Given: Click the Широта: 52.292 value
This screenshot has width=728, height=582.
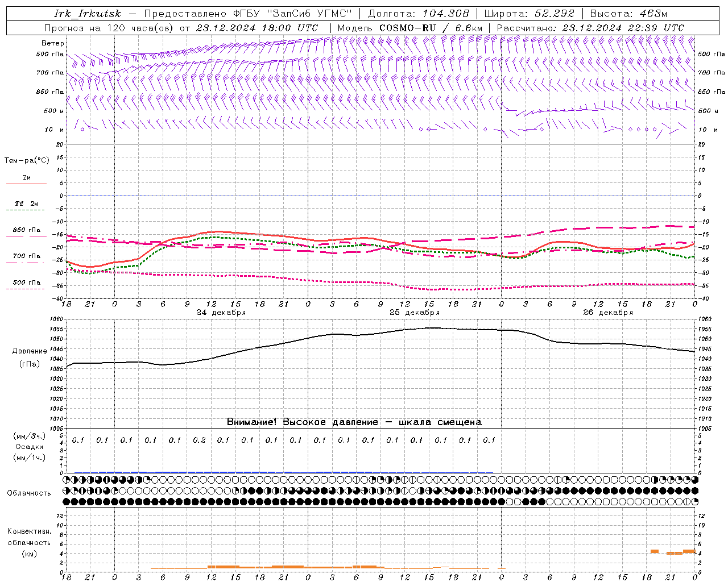Looking at the screenshot, I should point(530,14).
